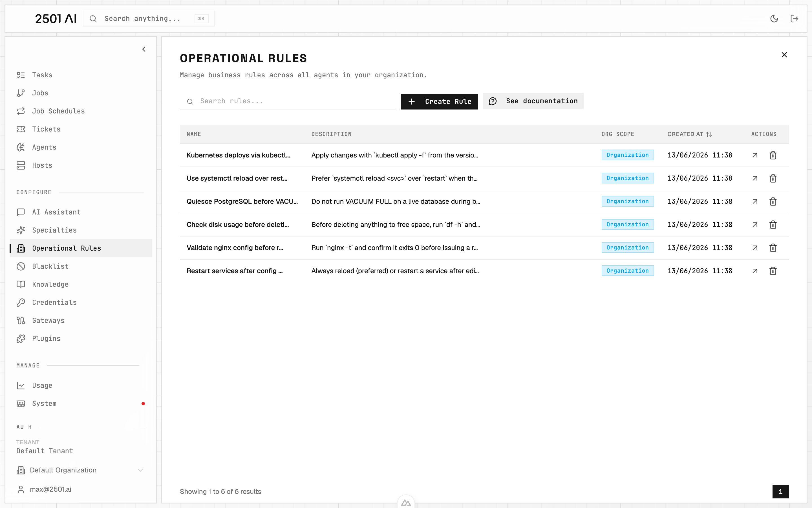The height and width of the screenshot is (508, 812).
Task: Delete the Quiesce PostgreSQL rule
Action: [773, 202]
